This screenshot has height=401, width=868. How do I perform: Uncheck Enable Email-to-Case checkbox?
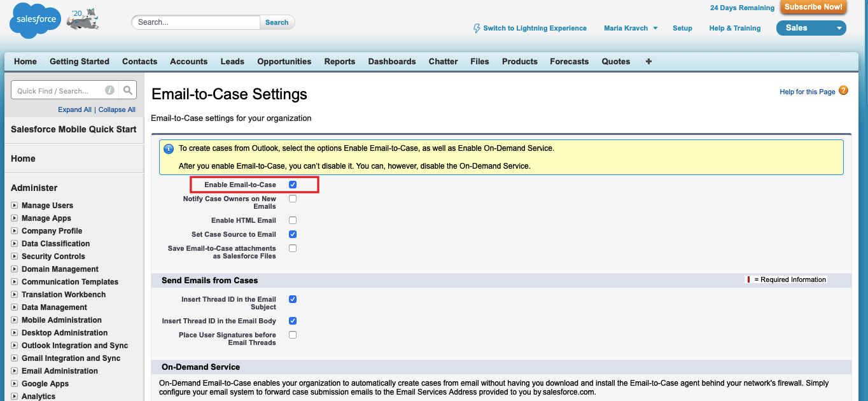pos(293,185)
